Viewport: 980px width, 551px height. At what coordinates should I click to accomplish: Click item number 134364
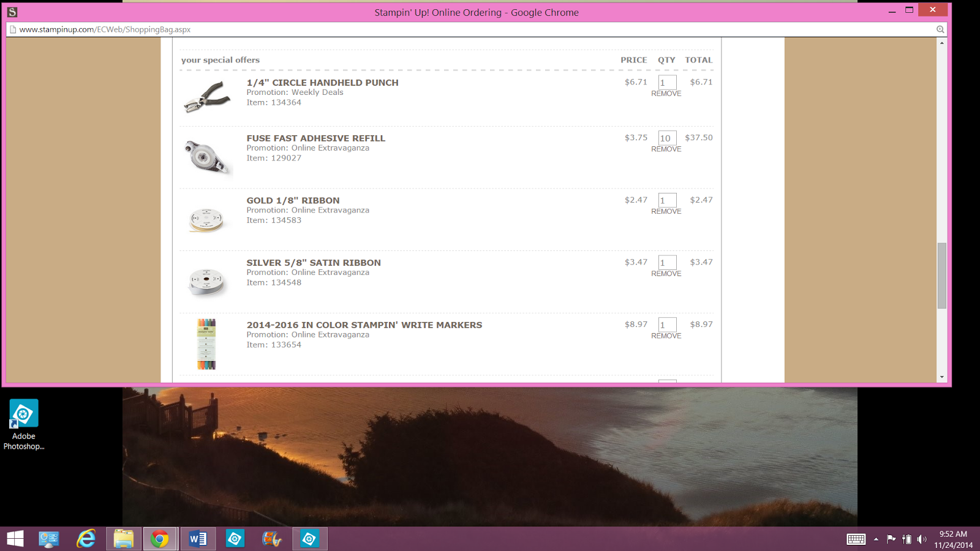[285, 103]
